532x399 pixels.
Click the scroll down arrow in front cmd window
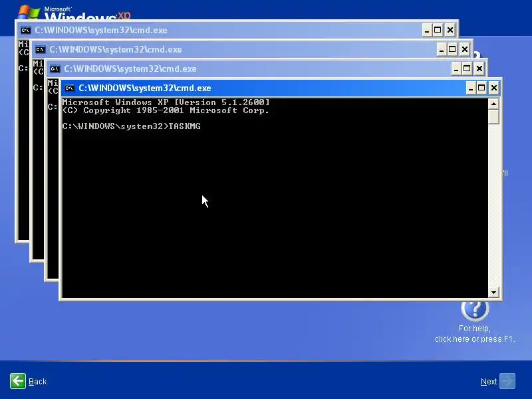tap(493, 292)
